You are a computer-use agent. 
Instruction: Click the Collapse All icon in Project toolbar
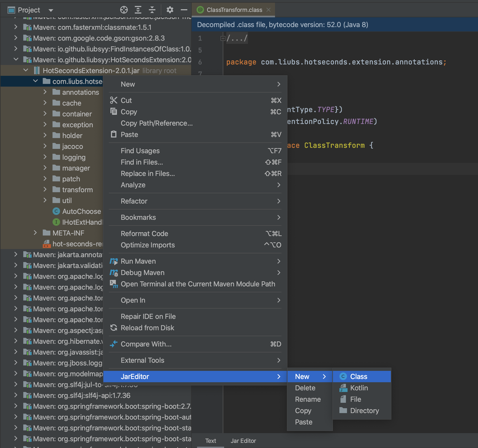(x=152, y=10)
